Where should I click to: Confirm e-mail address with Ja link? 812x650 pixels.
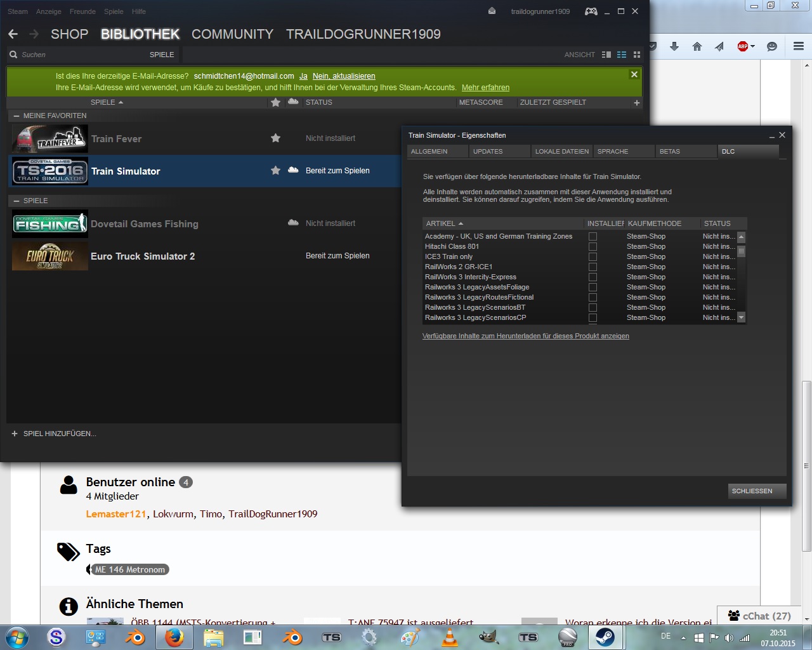(303, 76)
